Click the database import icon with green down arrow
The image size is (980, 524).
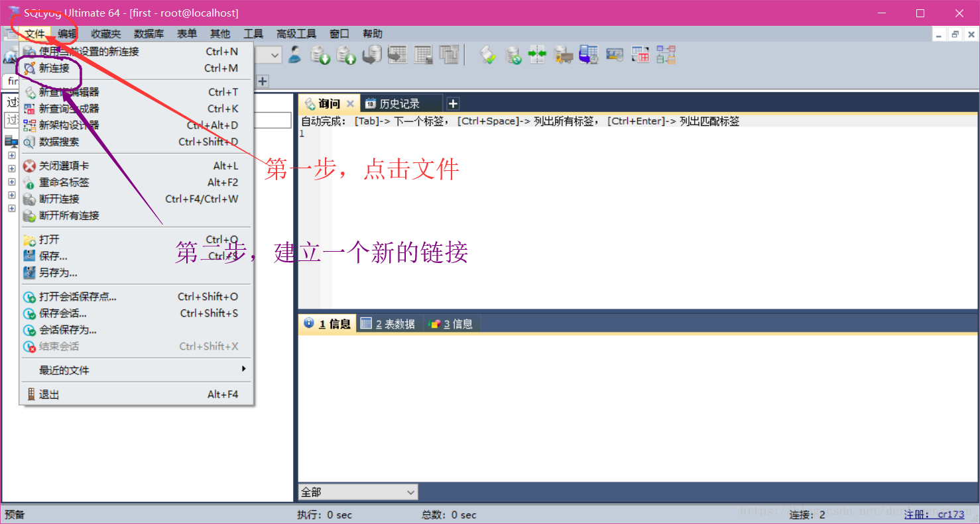[x=321, y=55]
